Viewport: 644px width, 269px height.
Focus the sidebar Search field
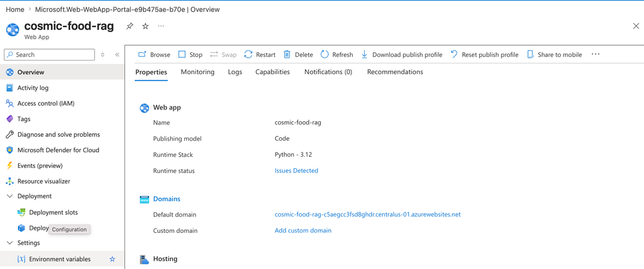(49, 55)
